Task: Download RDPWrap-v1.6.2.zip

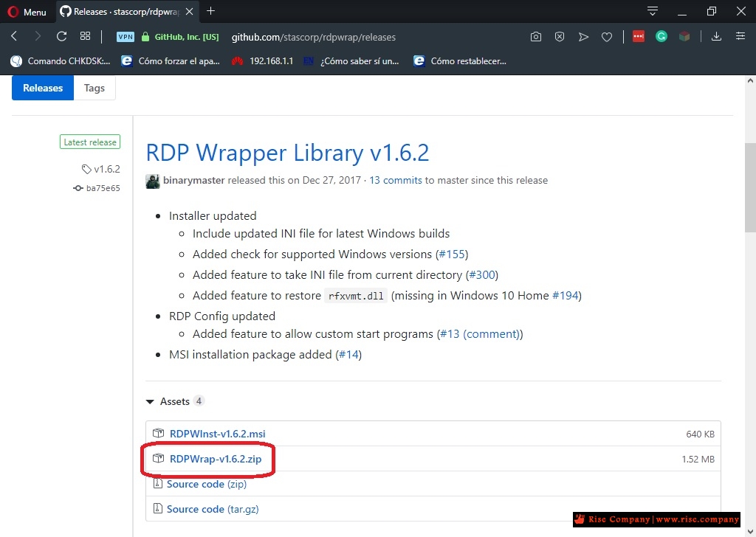Action: [216, 459]
